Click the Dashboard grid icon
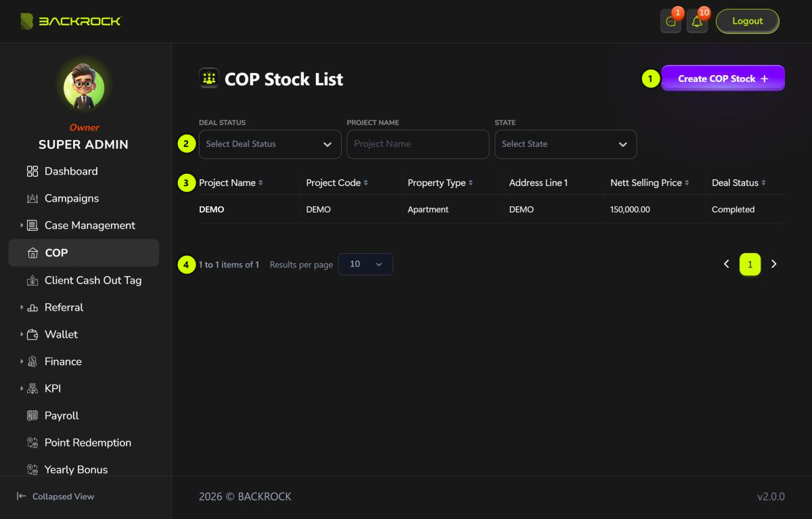Viewport: 812px width, 519px height. coord(32,171)
